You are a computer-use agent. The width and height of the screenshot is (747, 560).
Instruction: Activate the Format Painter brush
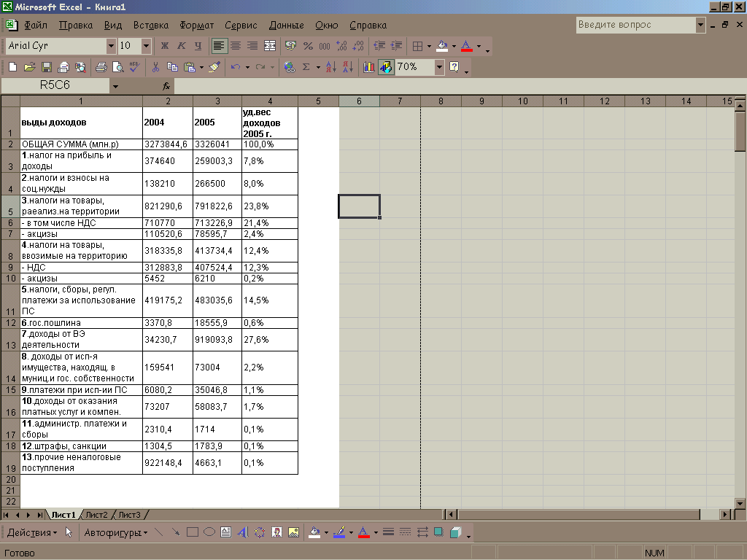214,67
